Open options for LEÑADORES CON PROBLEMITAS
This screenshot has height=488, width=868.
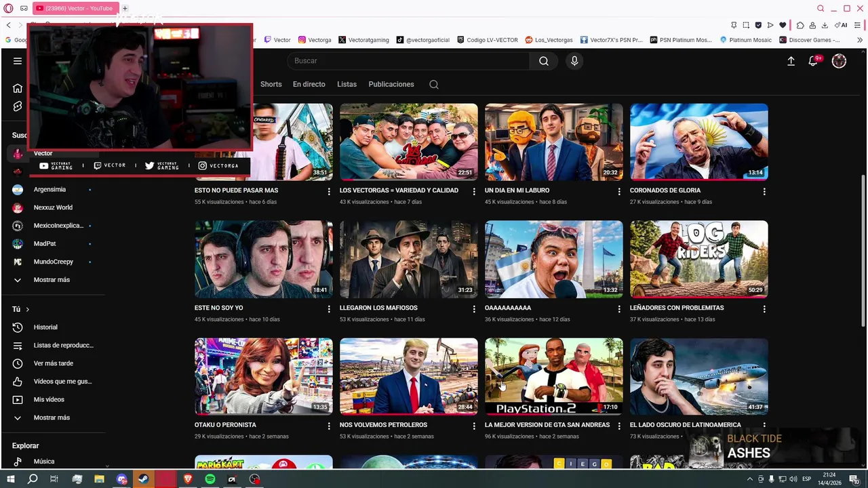764,309
